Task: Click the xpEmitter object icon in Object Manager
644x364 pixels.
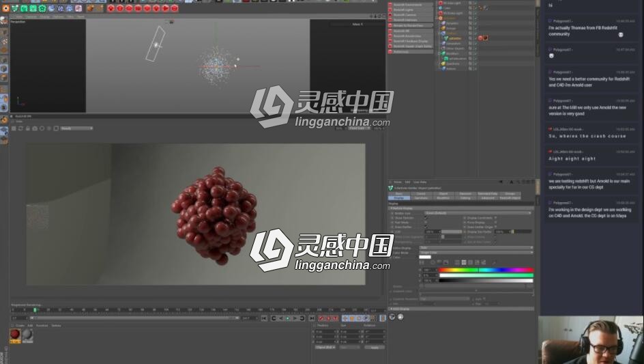Action: (x=446, y=38)
